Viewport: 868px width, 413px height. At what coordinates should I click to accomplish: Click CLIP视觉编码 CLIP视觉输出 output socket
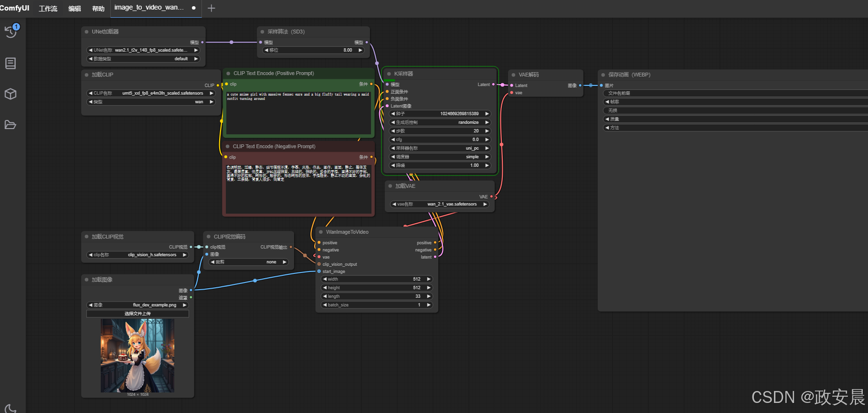291,247
